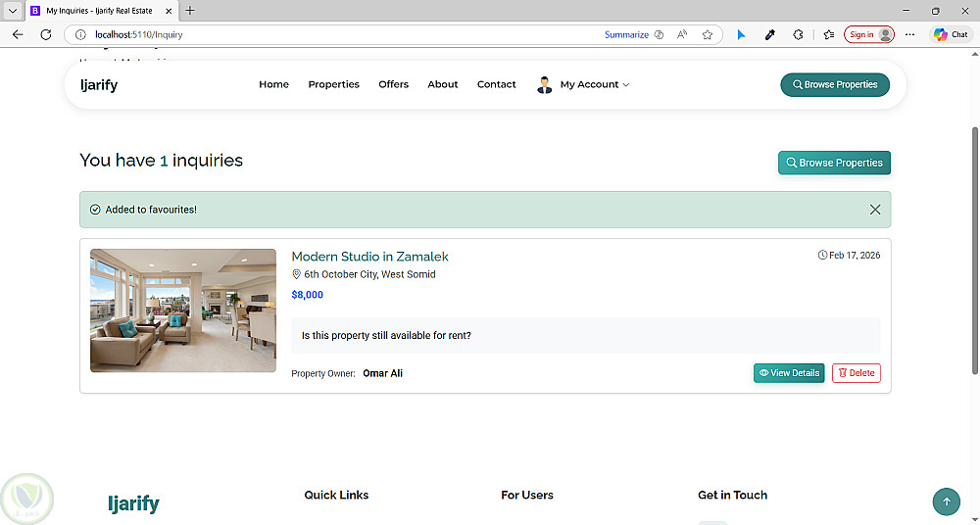Click the page vertical scrollbar thumb
The image size is (980, 525).
(x=973, y=250)
